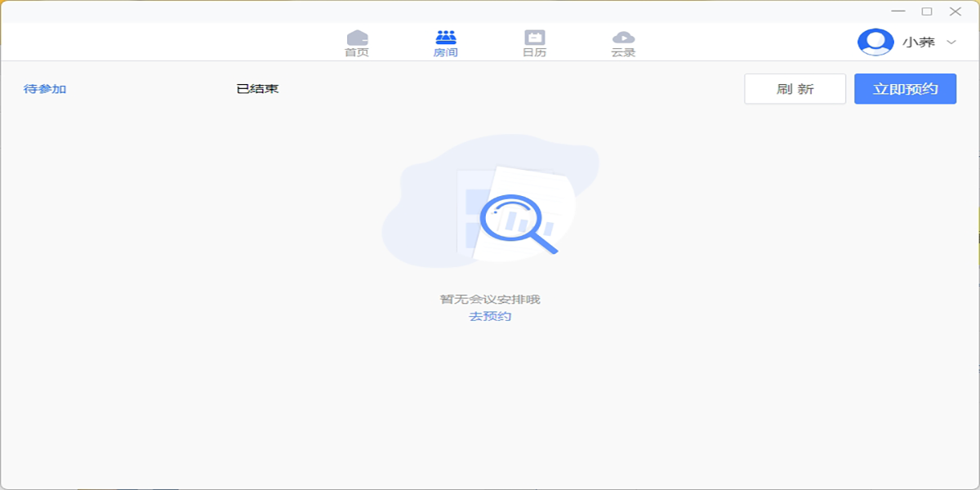Open the 云录 cloud recording icon

point(623,38)
